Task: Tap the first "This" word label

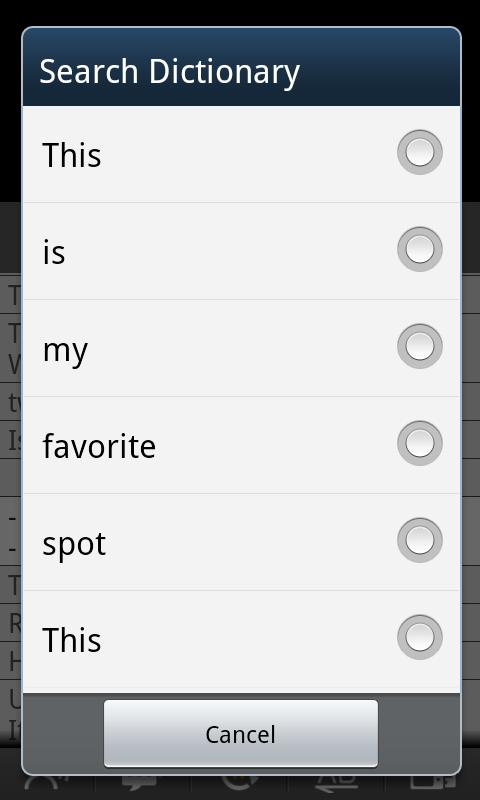Action: pyautogui.click(x=72, y=154)
